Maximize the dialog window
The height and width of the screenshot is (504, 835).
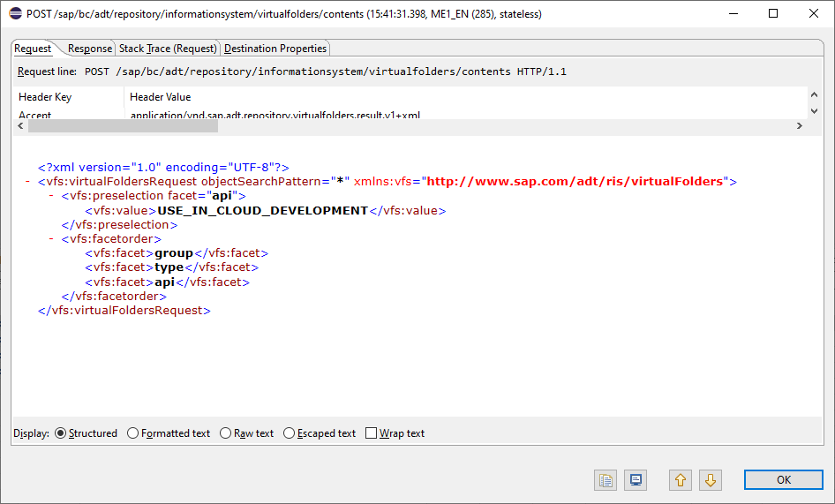(x=773, y=13)
